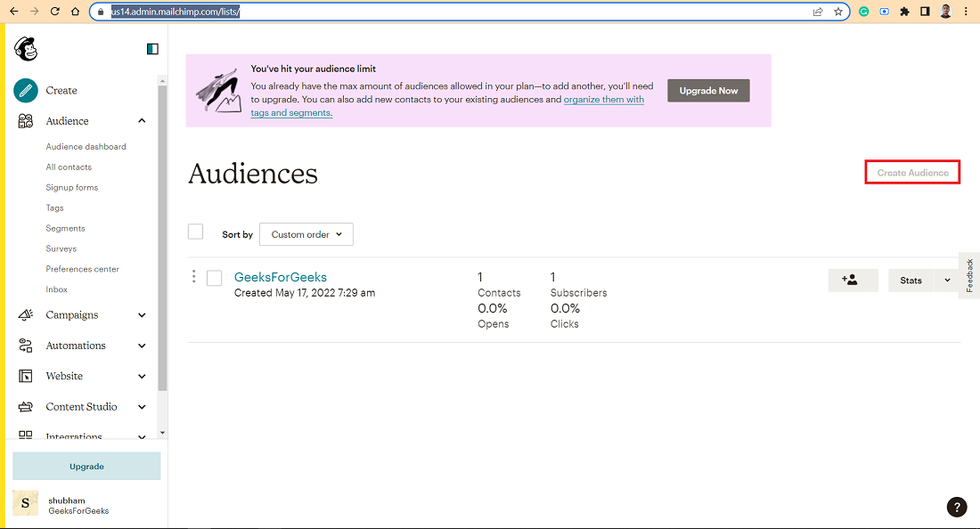Click the Mailchimp Freddie logo
980x529 pixels.
[26, 49]
